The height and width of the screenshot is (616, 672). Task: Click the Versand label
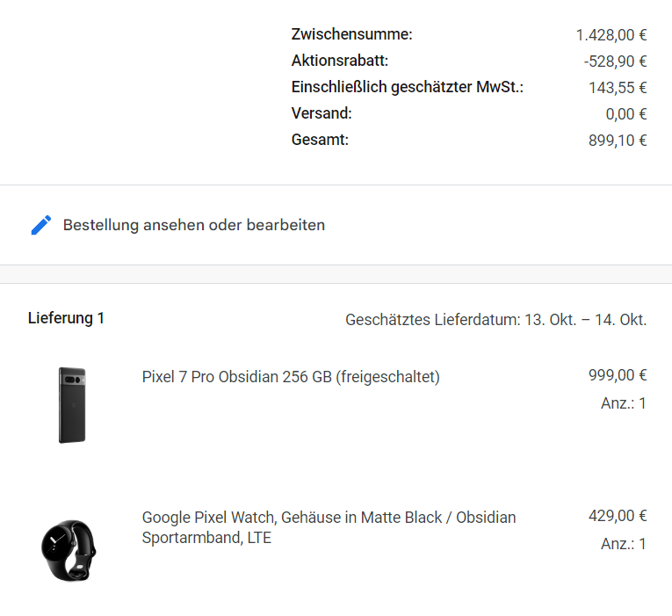click(322, 113)
